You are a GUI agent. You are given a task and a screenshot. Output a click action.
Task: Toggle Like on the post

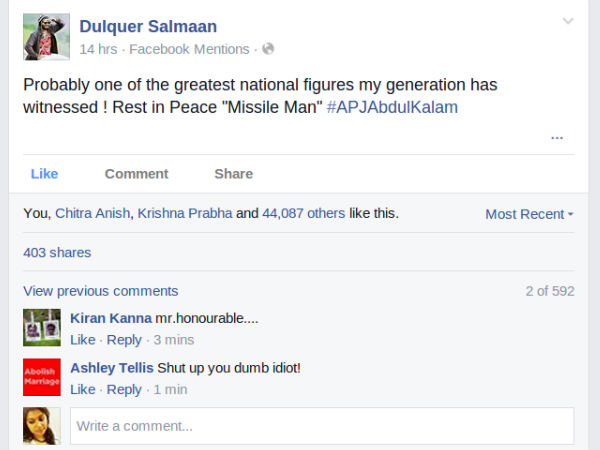click(x=44, y=173)
